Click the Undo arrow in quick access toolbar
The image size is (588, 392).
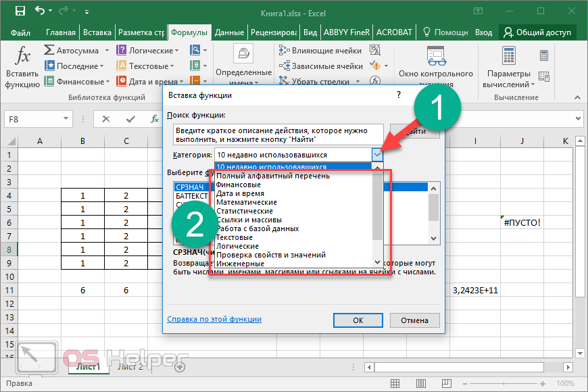pyautogui.click(x=41, y=11)
